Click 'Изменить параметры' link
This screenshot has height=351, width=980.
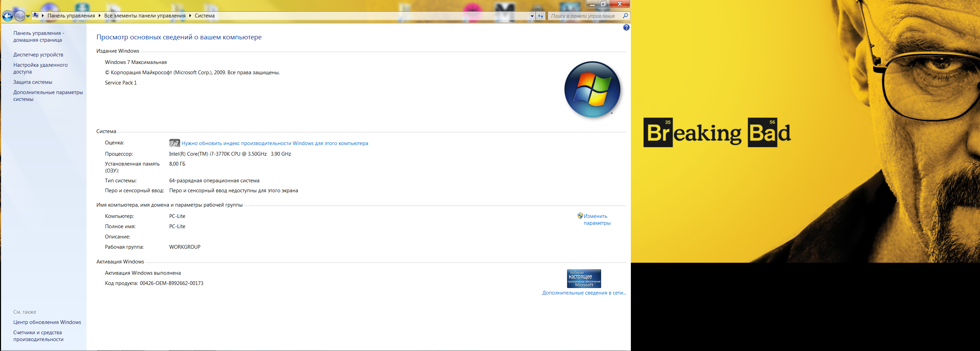pyautogui.click(x=597, y=220)
